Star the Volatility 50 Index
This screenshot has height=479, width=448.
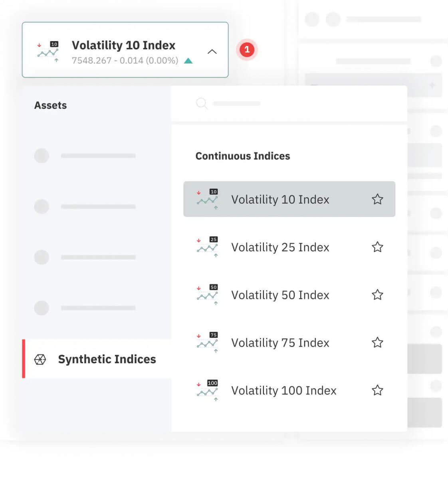click(377, 295)
